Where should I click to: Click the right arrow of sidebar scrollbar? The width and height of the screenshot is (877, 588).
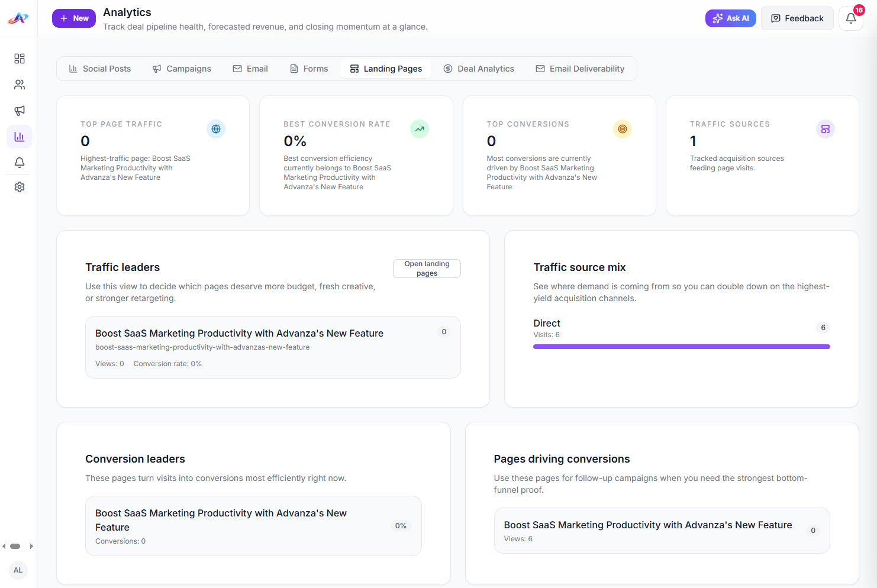pos(31,547)
